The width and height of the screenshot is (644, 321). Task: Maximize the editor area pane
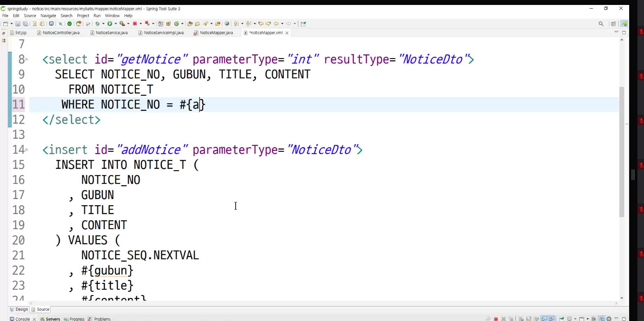(x=624, y=32)
